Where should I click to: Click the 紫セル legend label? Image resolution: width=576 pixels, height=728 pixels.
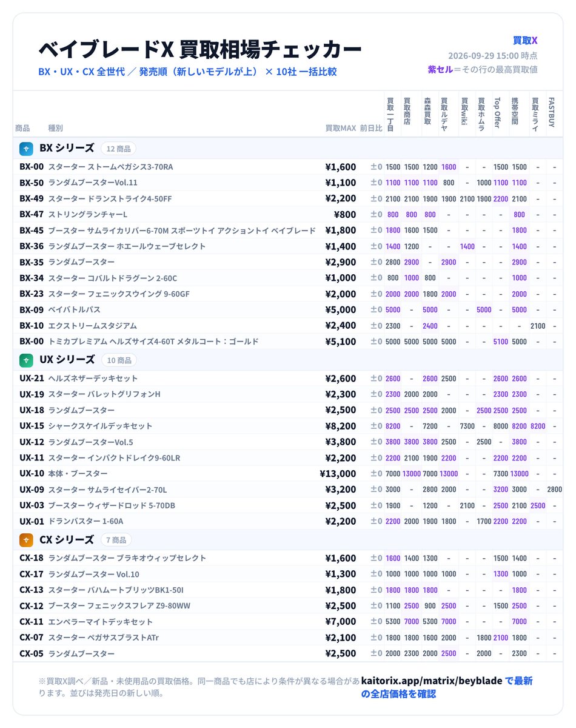tap(440, 69)
